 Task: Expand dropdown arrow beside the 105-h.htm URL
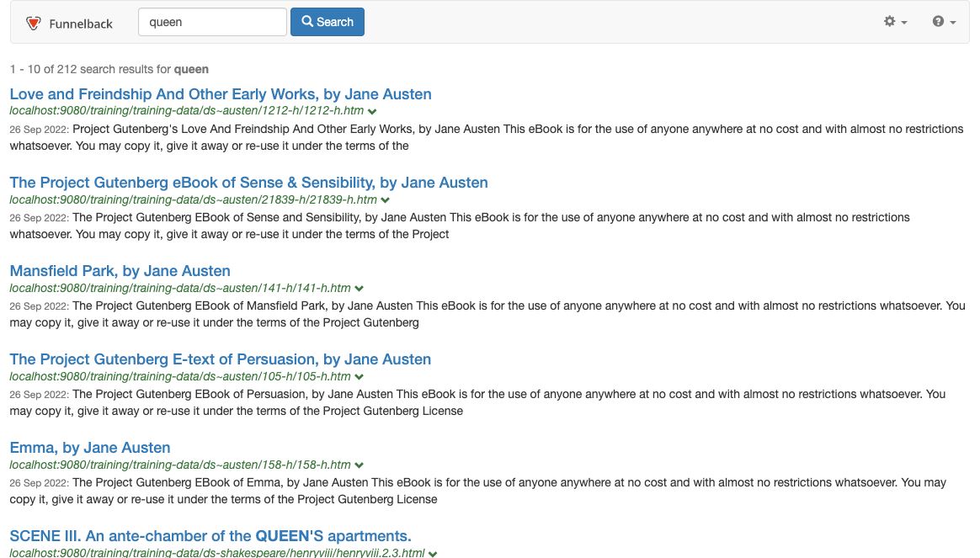click(x=360, y=377)
